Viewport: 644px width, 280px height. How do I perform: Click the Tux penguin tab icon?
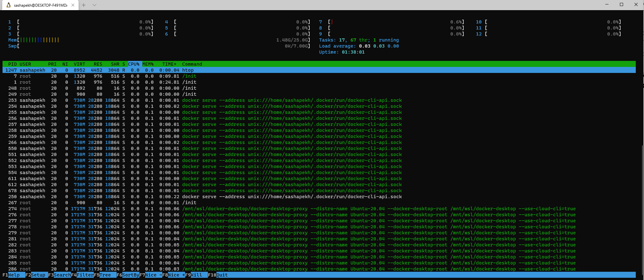click(9, 5)
